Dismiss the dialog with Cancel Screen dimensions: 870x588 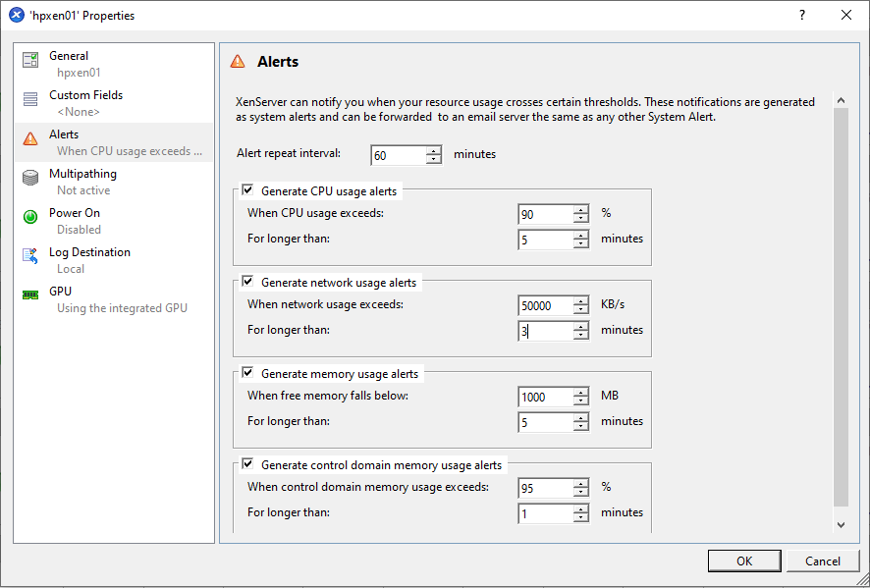(823, 561)
